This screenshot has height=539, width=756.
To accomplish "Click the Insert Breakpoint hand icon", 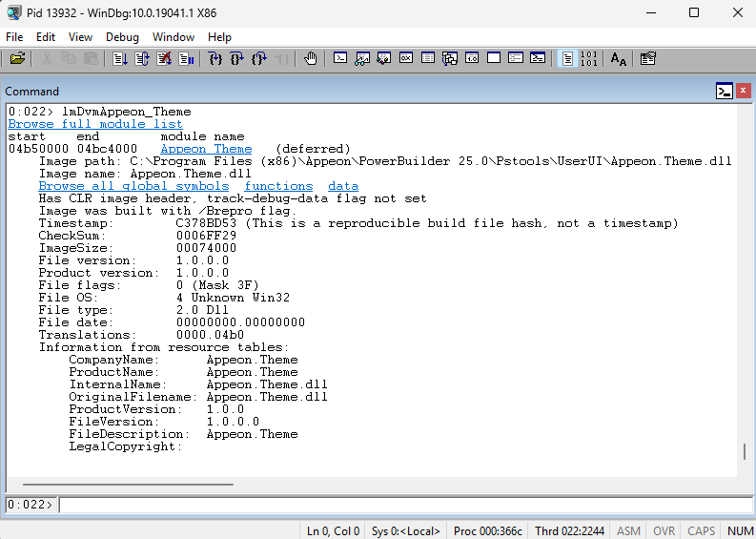I will [x=311, y=59].
